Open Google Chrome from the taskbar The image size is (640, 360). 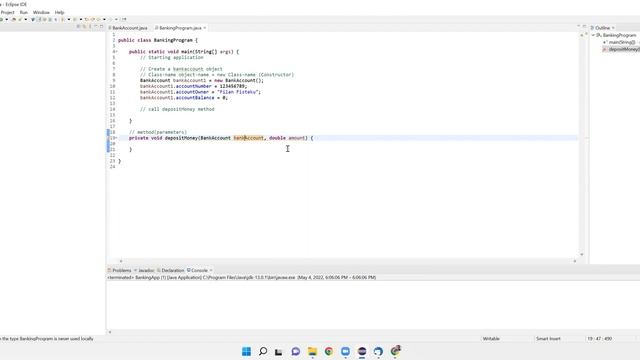pyautogui.click(x=329, y=351)
